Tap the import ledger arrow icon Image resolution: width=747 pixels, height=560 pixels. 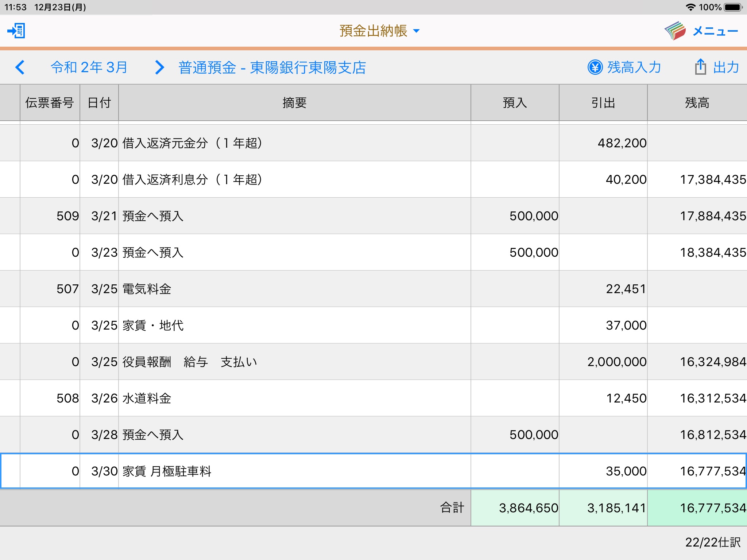pos(16,31)
